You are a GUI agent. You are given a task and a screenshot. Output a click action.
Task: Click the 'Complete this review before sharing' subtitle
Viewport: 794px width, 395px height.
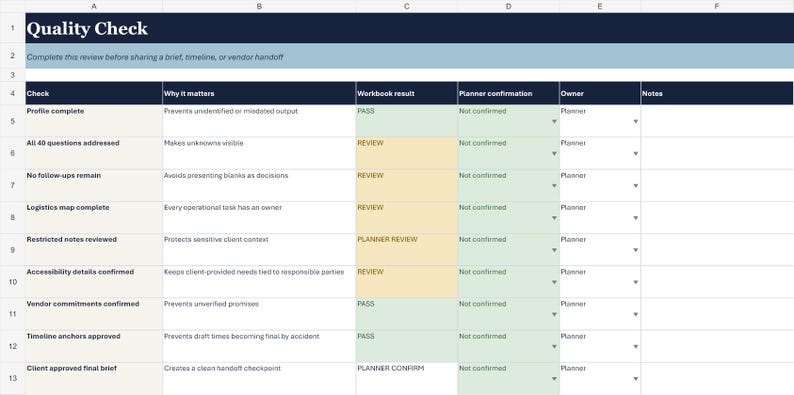[x=410, y=56]
